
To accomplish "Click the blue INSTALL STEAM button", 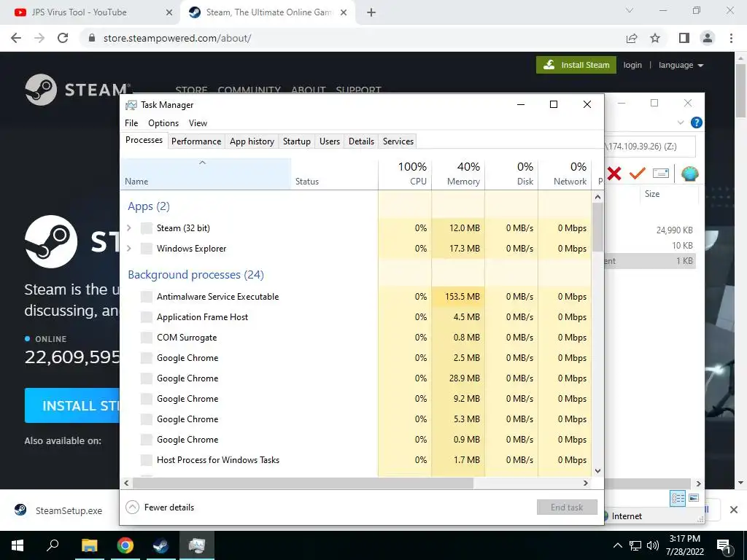I will pyautogui.click(x=72, y=405).
